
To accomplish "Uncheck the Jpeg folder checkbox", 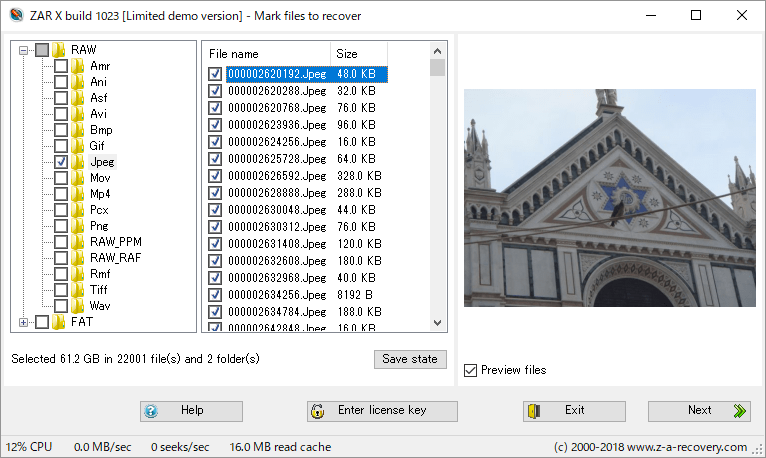I will pos(61,162).
